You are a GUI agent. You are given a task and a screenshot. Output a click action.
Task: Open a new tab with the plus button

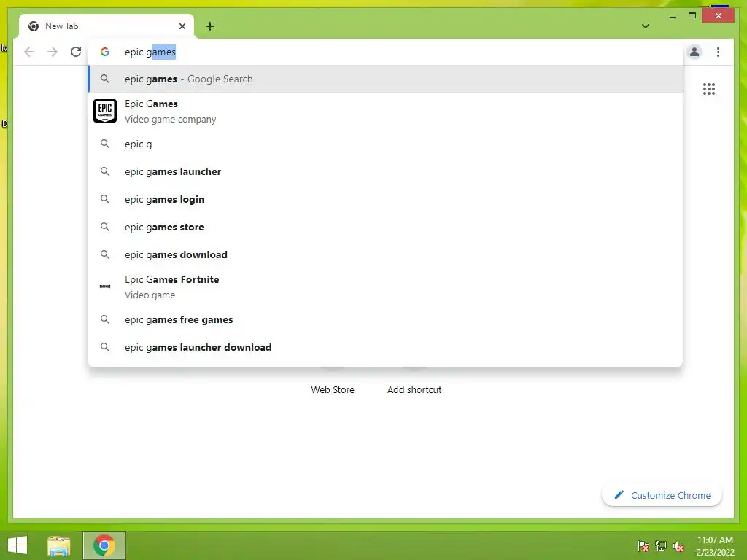tap(210, 26)
